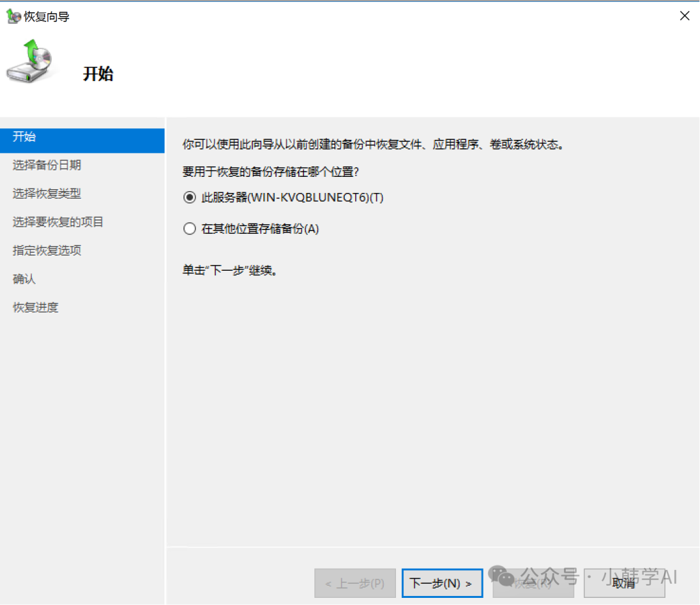
Task: Click the small recovery wizard title bar icon
Action: [x=13, y=17]
